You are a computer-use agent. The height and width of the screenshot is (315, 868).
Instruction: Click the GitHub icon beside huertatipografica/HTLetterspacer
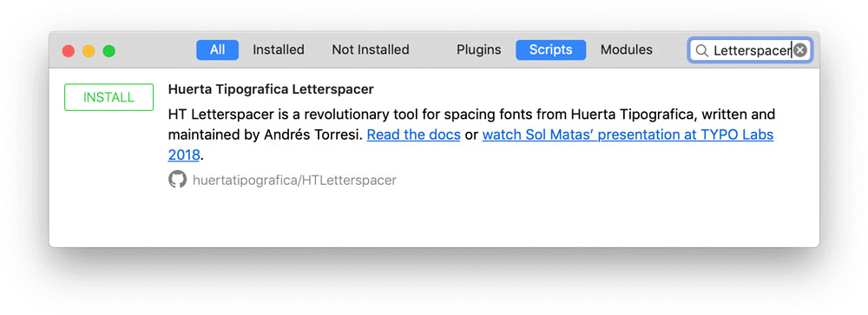pyautogui.click(x=177, y=180)
